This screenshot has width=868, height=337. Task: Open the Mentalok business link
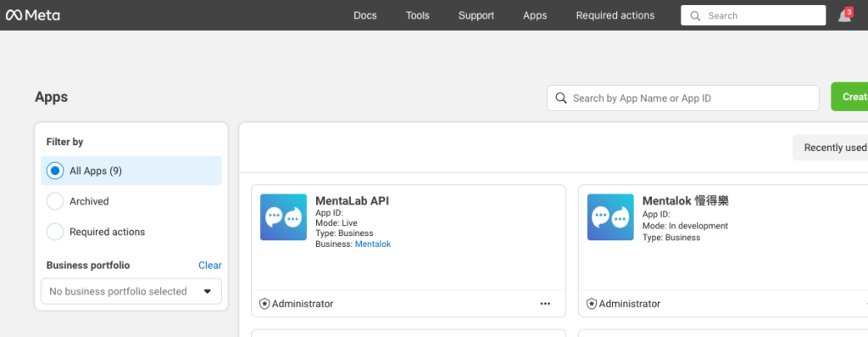pos(373,244)
